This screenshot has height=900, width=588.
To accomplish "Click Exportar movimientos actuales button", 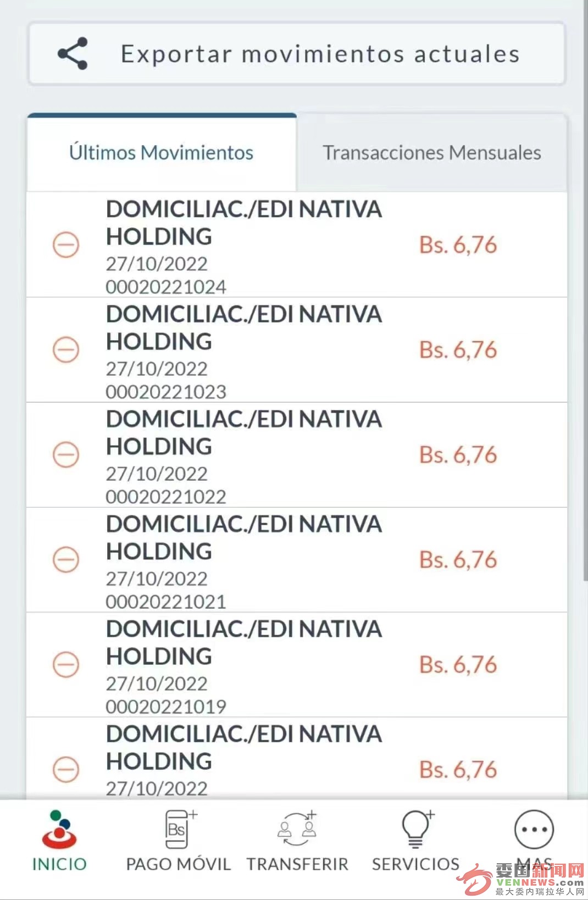I will 297,54.
